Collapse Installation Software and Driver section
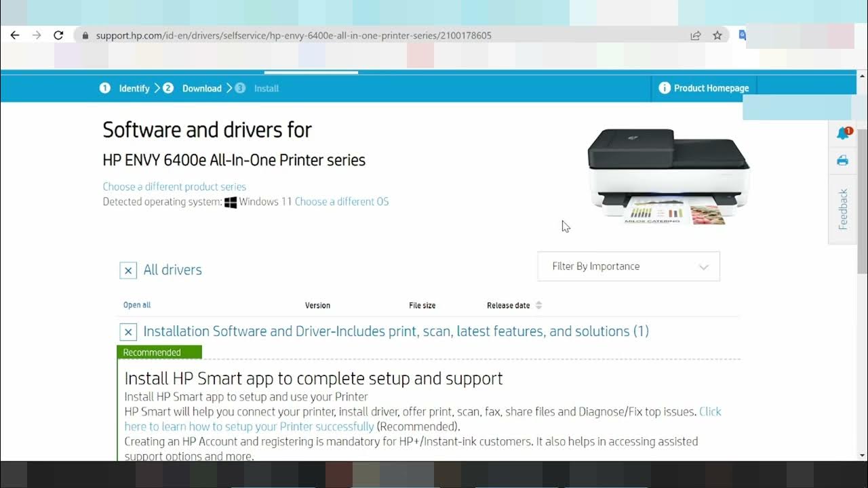868x488 pixels. (128, 332)
